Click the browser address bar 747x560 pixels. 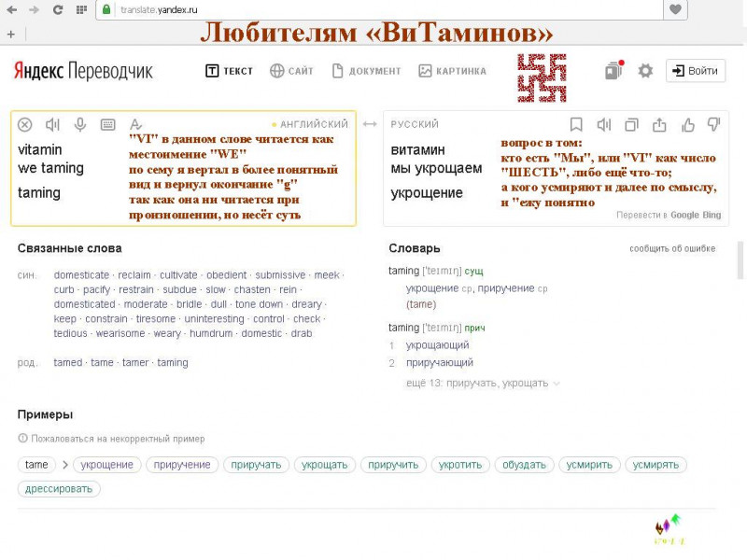tap(373, 9)
